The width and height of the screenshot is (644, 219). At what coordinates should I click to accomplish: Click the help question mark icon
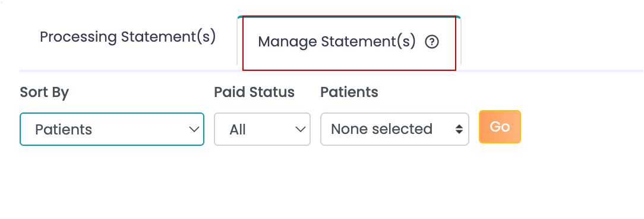click(432, 42)
